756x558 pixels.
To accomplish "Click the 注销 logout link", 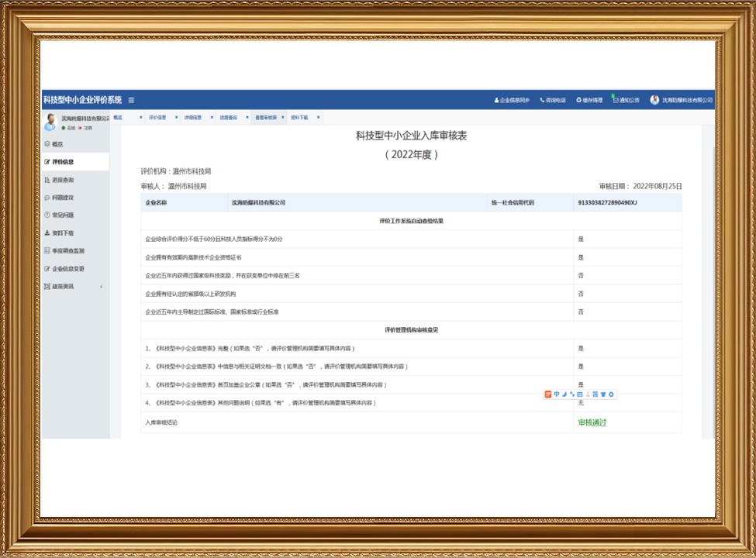I will [x=88, y=127].
